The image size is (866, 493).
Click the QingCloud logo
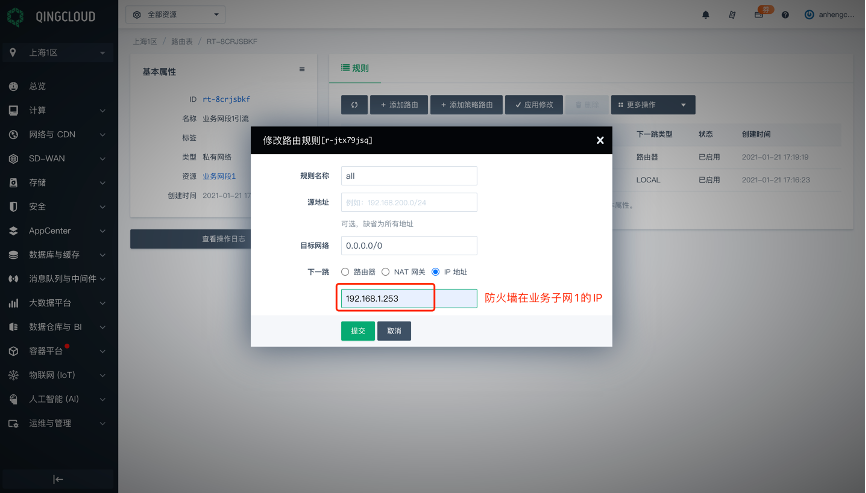click(48, 15)
